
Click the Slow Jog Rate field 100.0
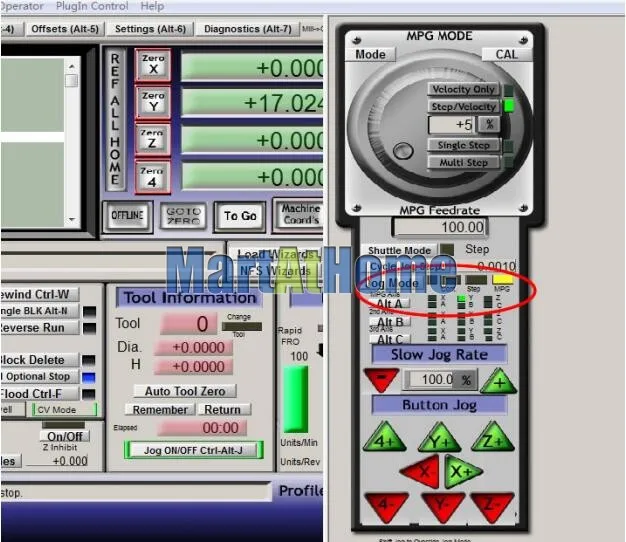pyautogui.click(x=431, y=380)
